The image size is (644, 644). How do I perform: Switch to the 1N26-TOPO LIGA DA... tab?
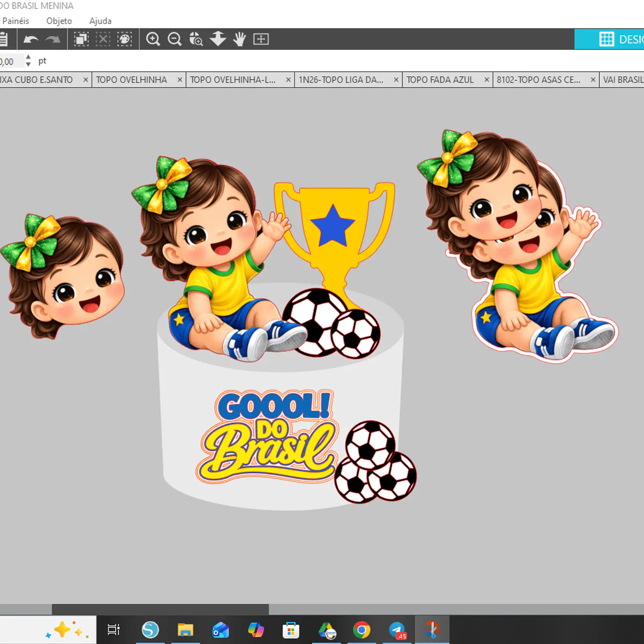pyautogui.click(x=341, y=80)
